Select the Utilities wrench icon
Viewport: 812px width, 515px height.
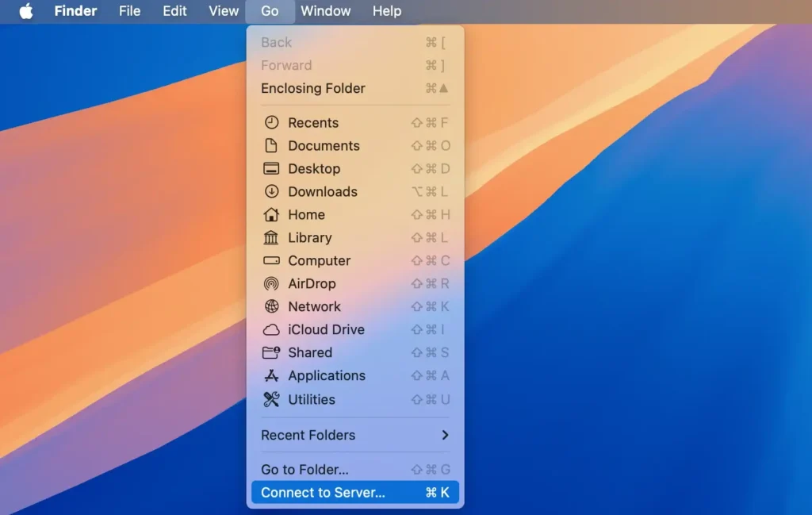(x=270, y=399)
